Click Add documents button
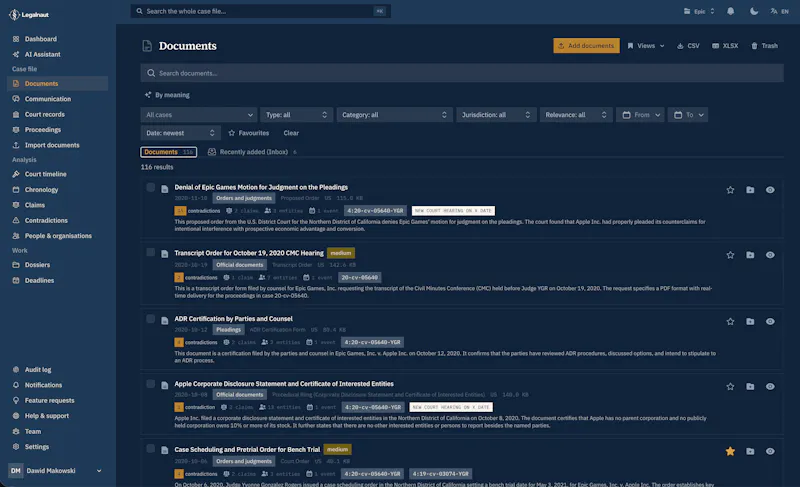 (x=586, y=45)
